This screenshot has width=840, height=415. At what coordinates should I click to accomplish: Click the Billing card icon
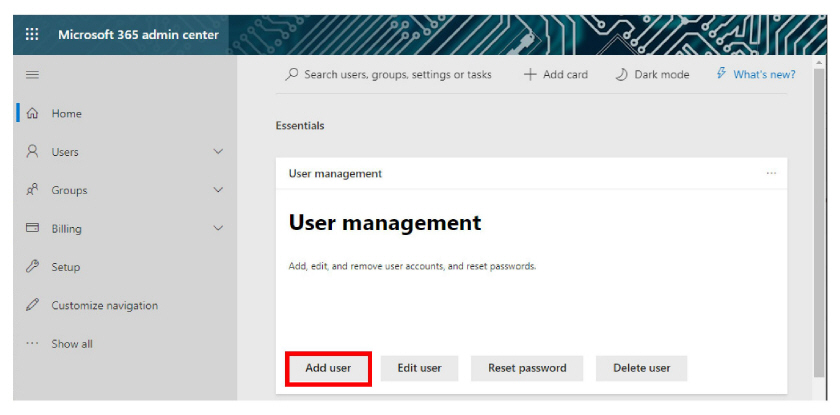coord(33,228)
